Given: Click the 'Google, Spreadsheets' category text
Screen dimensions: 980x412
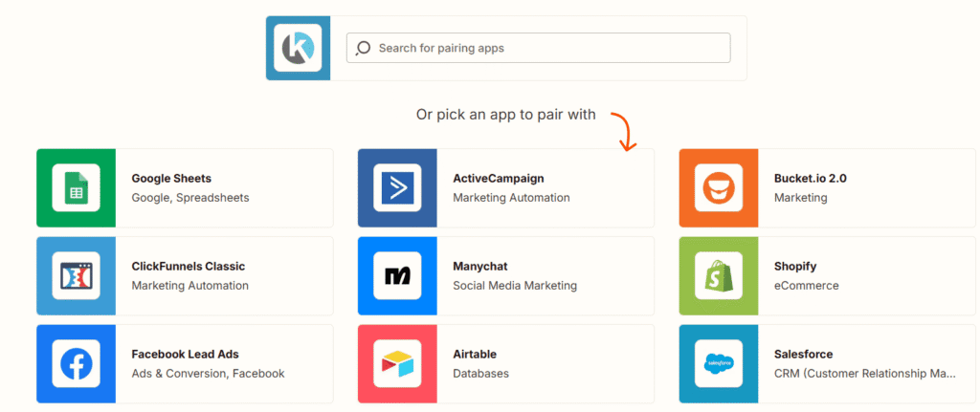Looking at the screenshot, I should [x=190, y=198].
